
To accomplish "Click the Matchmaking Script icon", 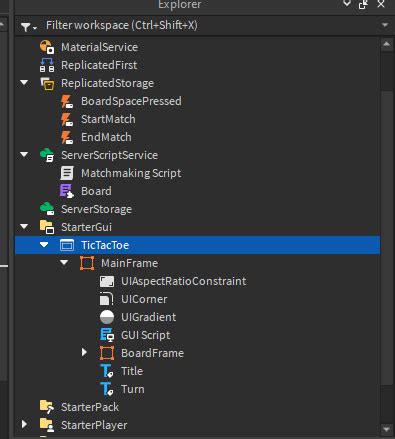I will [x=67, y=173].
